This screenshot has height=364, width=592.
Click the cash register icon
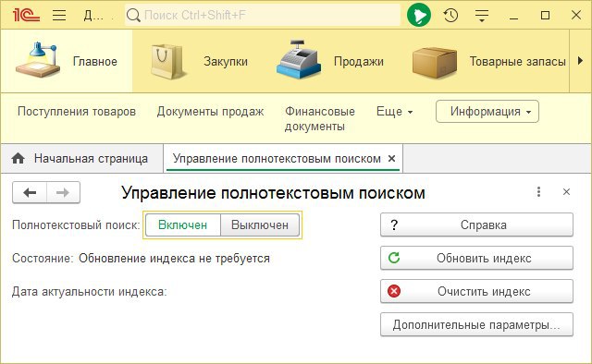(298, 60)
